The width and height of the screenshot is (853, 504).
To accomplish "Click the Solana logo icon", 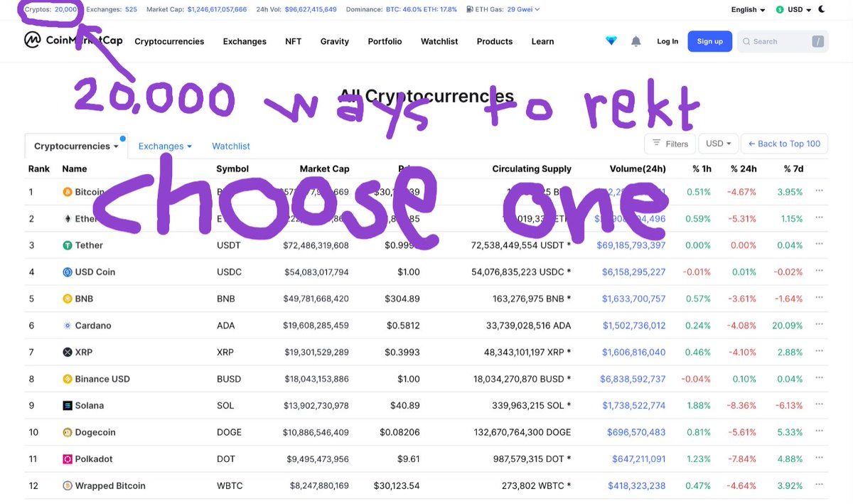I will [x=68, y=405].
